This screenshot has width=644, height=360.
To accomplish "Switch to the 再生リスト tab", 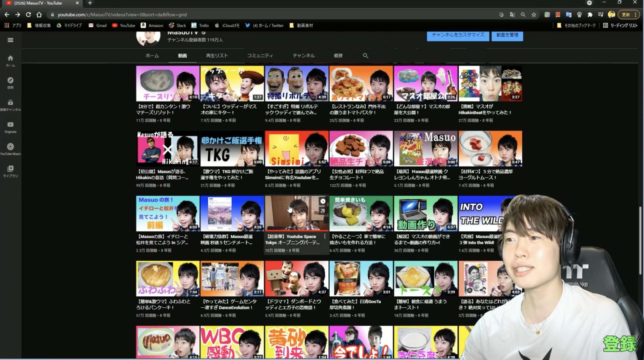I will pyautogui.click(x=217, y=56).
